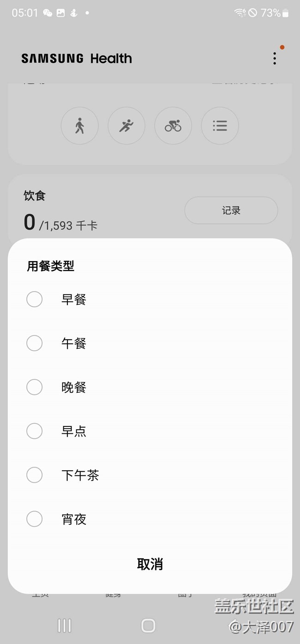Tap 取消 to cancel the dialog
The width and height of the screenshot is (300, 644).
(x=150, y=564)
